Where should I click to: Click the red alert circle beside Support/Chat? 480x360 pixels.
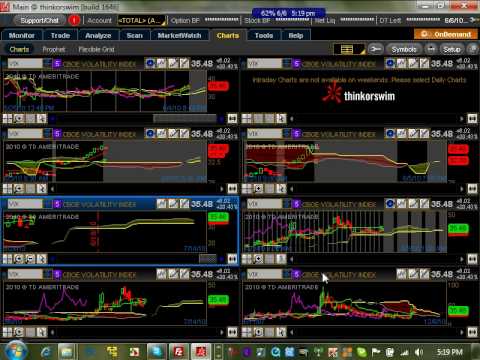74,20
